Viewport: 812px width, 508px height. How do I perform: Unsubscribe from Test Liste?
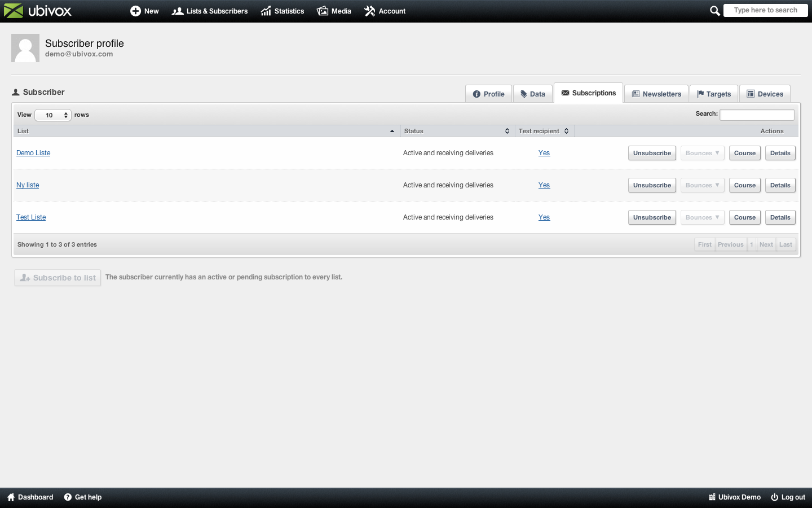pyautogui.click(x=652, y=217)
